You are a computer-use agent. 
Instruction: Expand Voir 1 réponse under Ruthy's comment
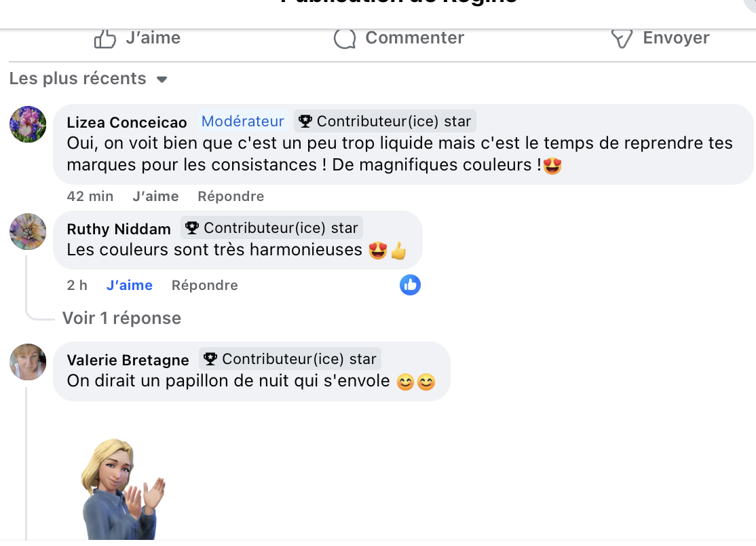pyautogui.click(x=121, y=318)
